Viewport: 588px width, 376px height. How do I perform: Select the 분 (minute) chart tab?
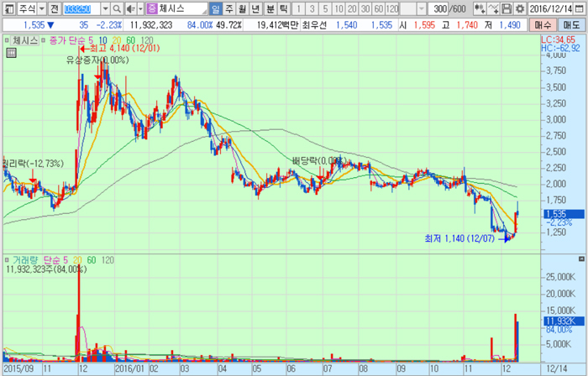tap(270, 8)
